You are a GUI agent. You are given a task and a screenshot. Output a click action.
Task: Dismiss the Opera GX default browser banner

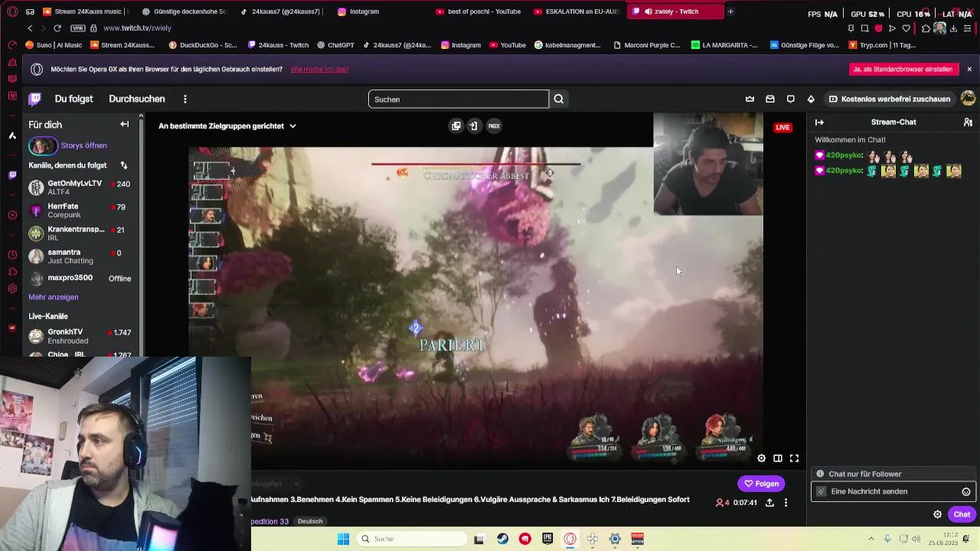(x=969, y=69)
